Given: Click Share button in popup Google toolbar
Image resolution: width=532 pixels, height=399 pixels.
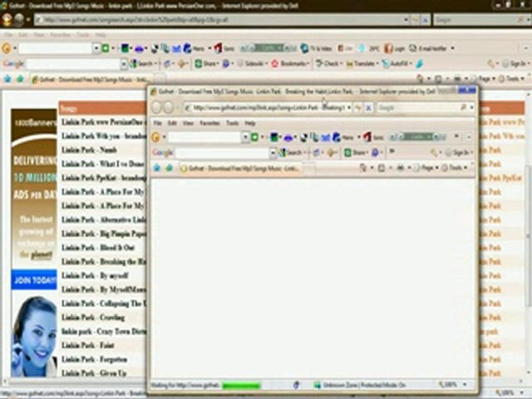Looking at the screenshot, I should 356,153.
